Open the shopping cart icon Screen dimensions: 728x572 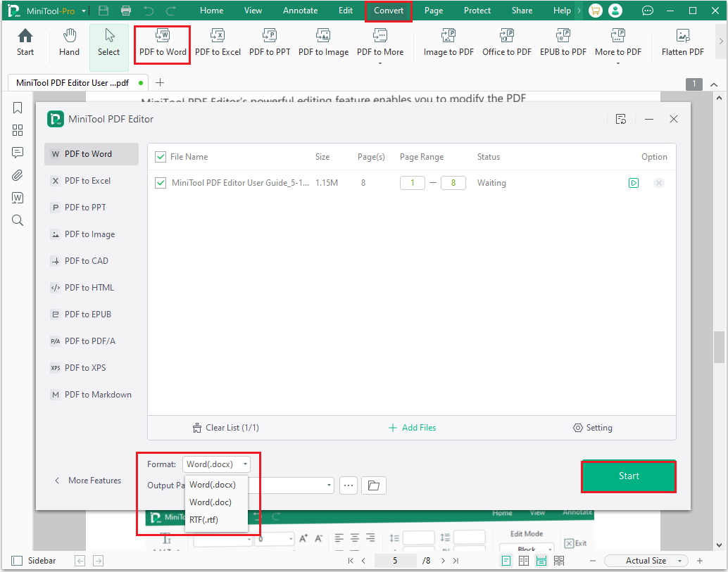coord(595,11)
